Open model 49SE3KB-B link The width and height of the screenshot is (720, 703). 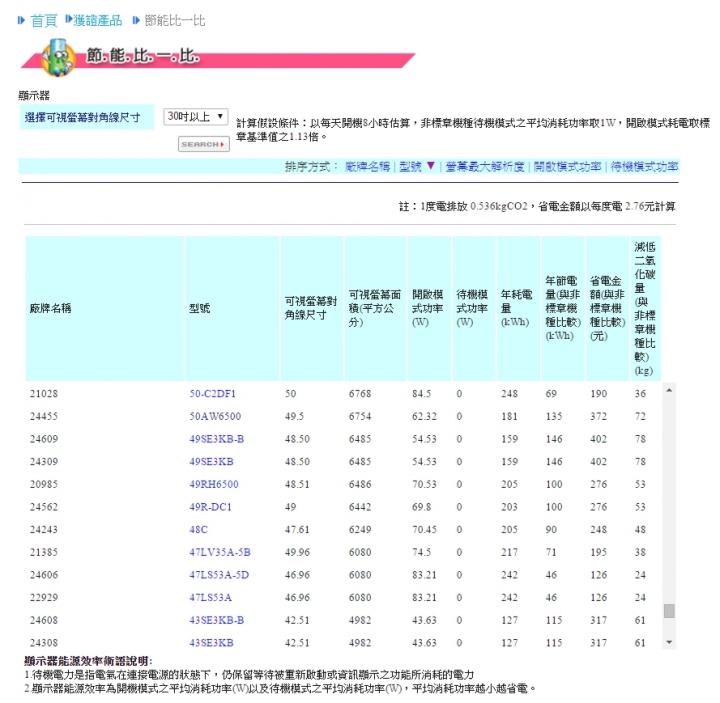[x=216, y=439]
